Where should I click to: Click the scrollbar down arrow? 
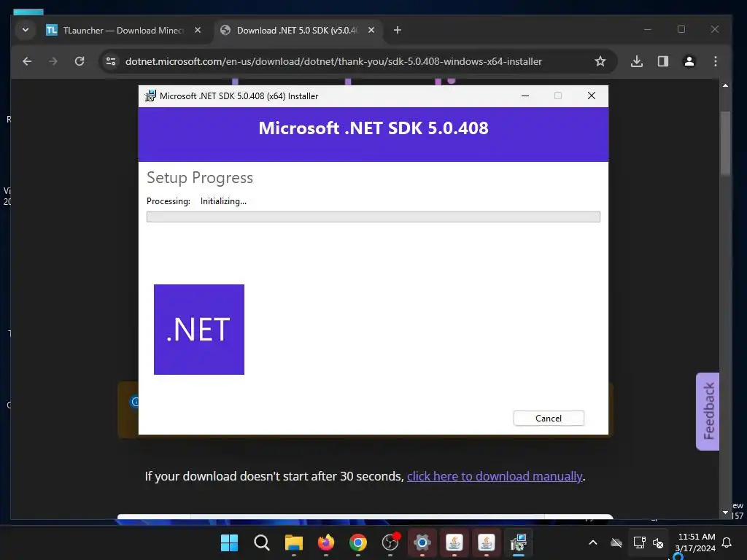pyautogui.click(x=725, y=513)
